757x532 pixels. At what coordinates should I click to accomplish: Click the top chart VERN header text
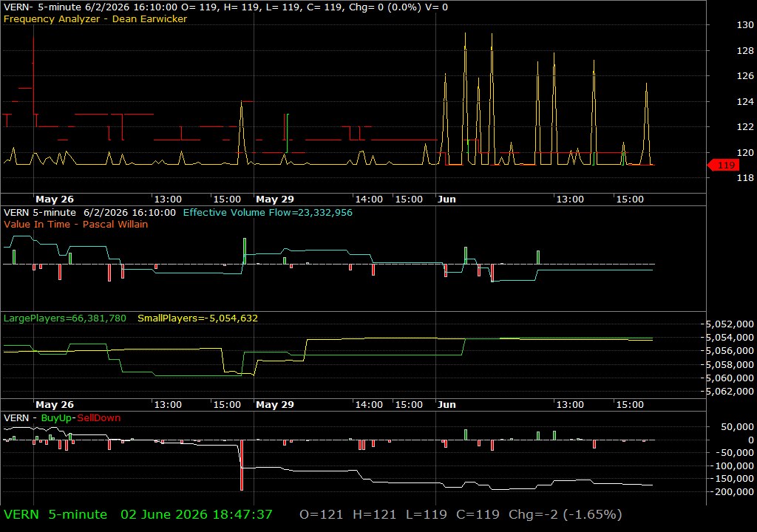point(225,7)
